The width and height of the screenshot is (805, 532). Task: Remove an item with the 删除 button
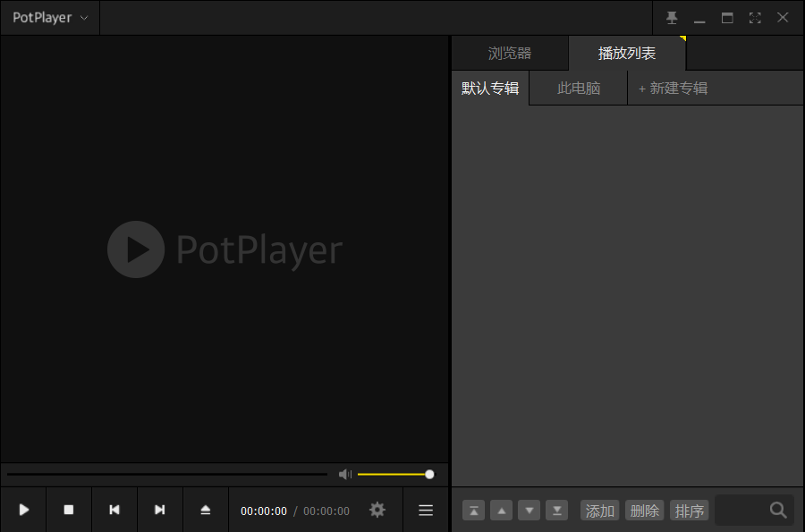[x=644, y=510]
